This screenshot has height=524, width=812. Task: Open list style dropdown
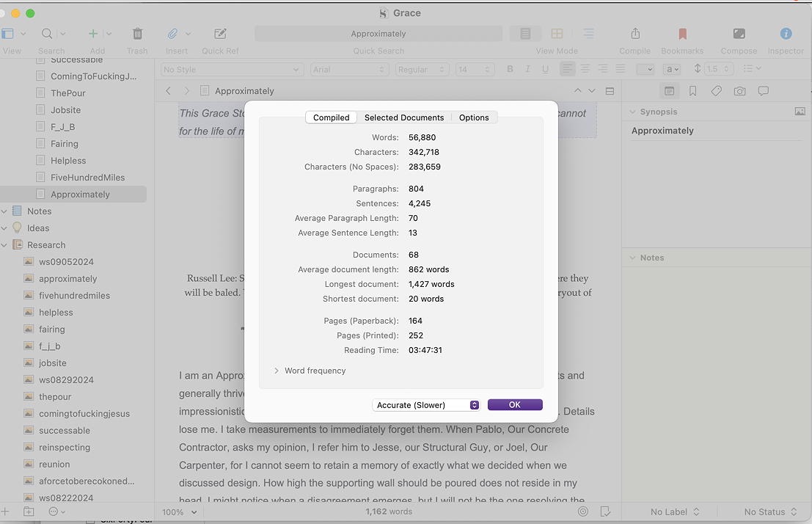tap(752, 69)
